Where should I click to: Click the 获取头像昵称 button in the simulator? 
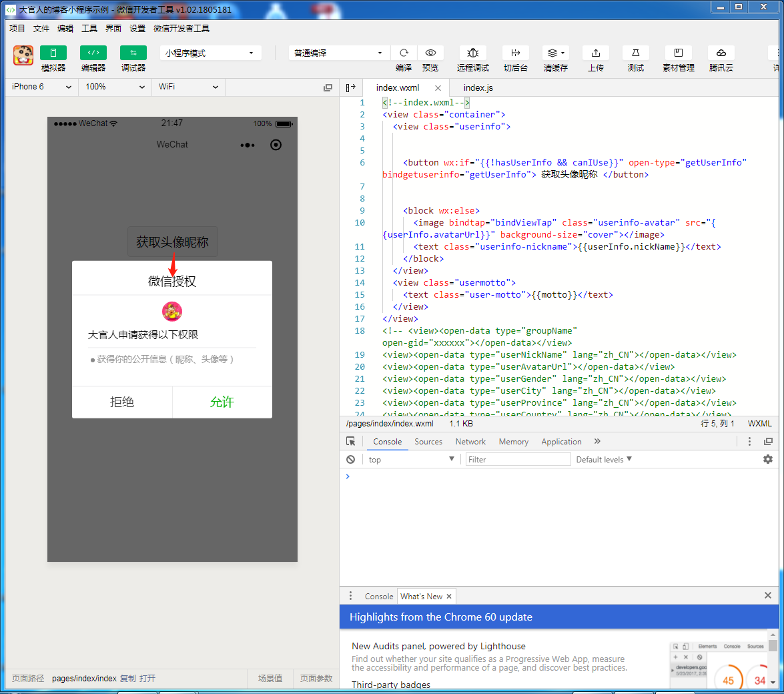[173, 242]
